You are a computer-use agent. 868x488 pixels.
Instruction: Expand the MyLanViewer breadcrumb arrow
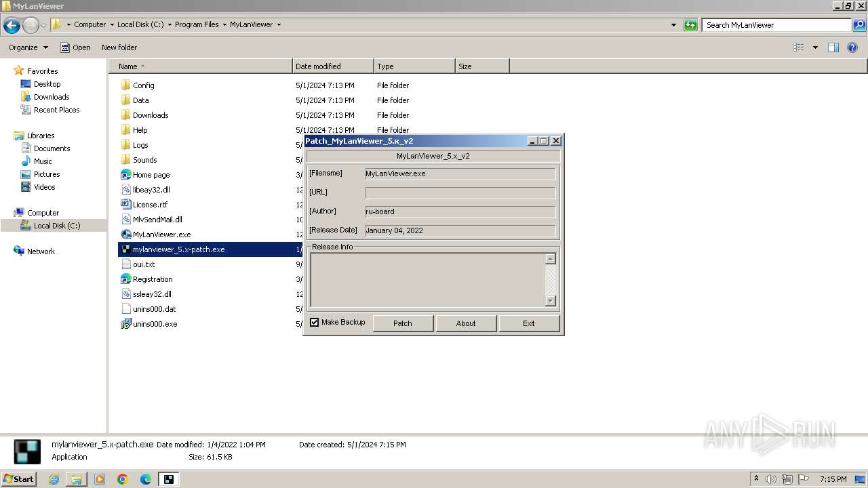(x=279, y=24)
